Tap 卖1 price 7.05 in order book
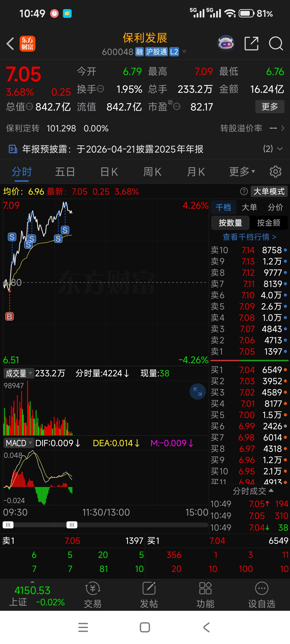 [247, 352]
